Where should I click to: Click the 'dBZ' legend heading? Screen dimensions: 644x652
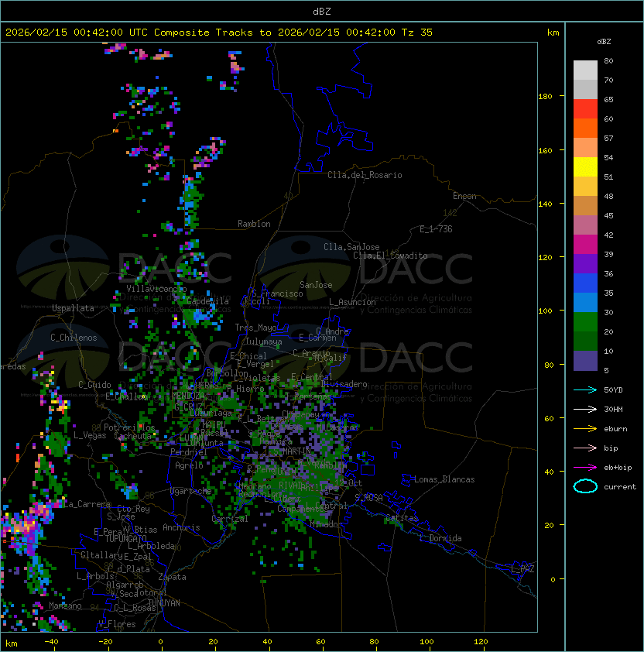point(604,42)
